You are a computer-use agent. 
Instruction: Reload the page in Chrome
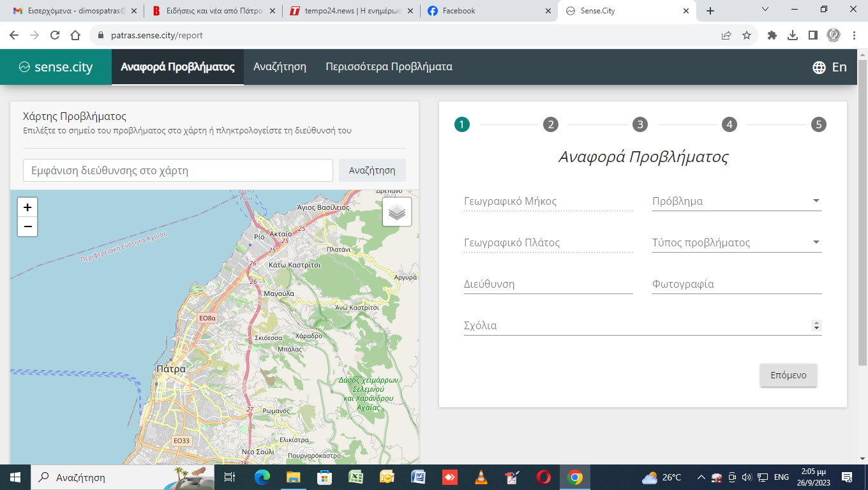(55, 36)
